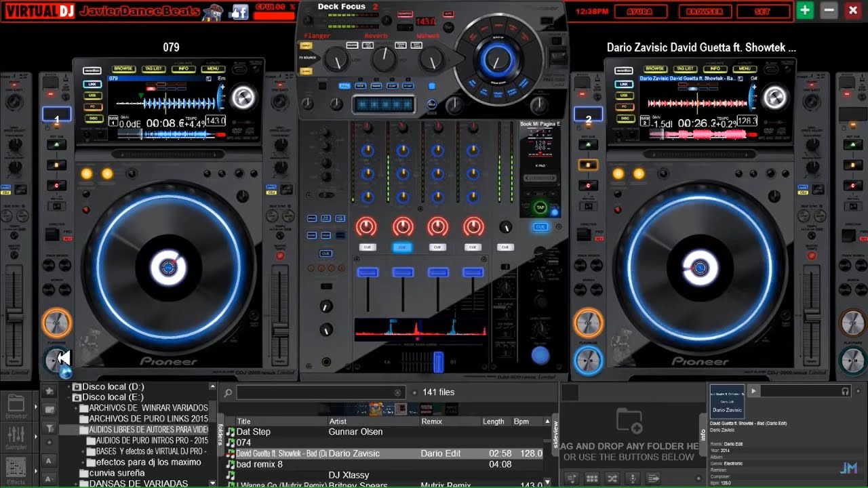Click channel 1 red trim knob
The image size is (868, 488).
coord(366,226)
